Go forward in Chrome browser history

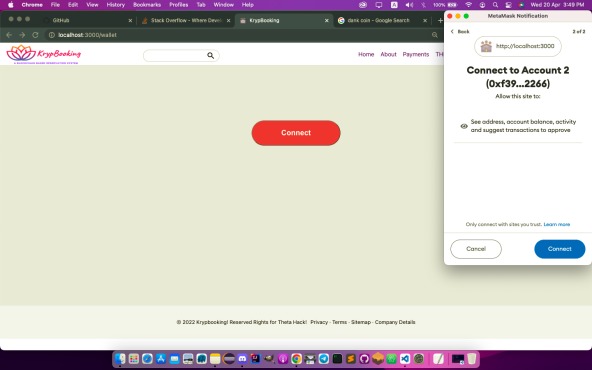[22, 35]
